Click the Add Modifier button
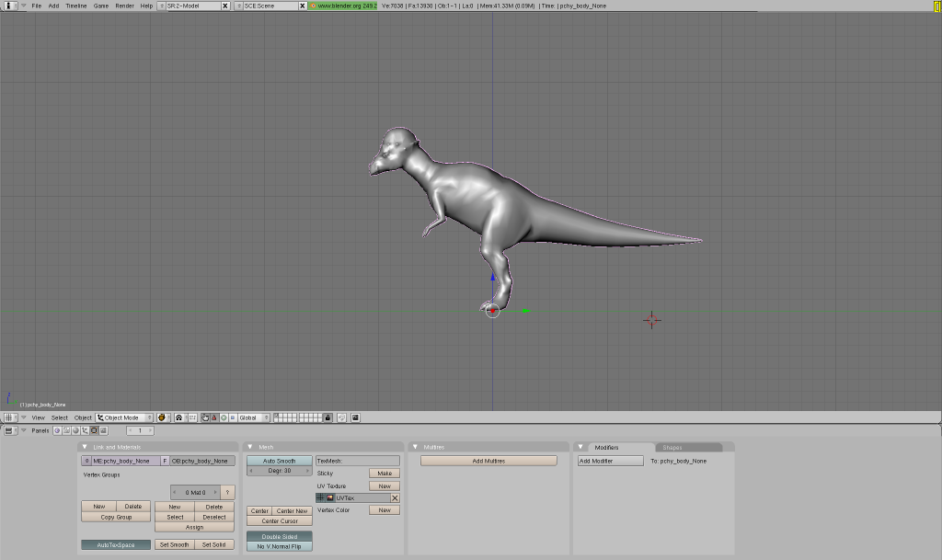The width and height of the screenshot is (942, 560). click(x=610, y=461)
